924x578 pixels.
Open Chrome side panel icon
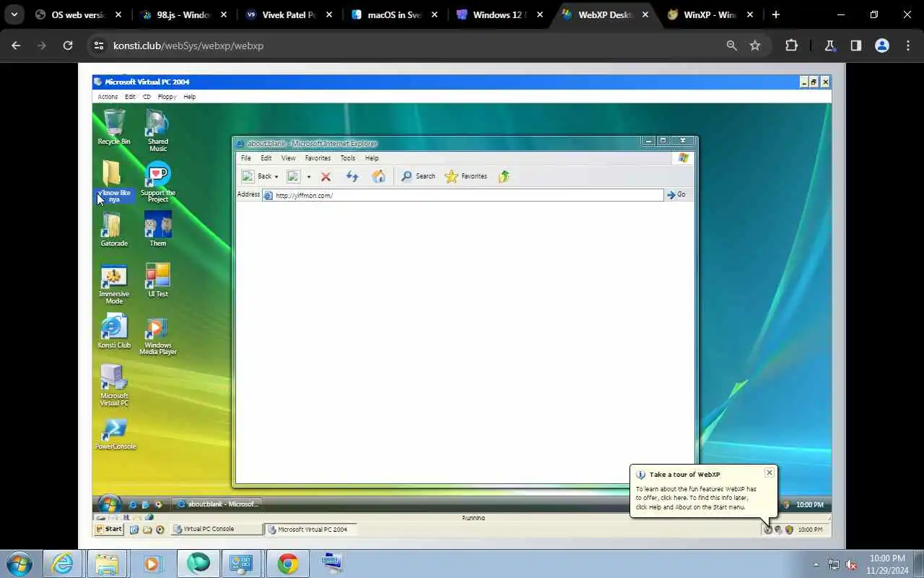click(x=855, y=46)
